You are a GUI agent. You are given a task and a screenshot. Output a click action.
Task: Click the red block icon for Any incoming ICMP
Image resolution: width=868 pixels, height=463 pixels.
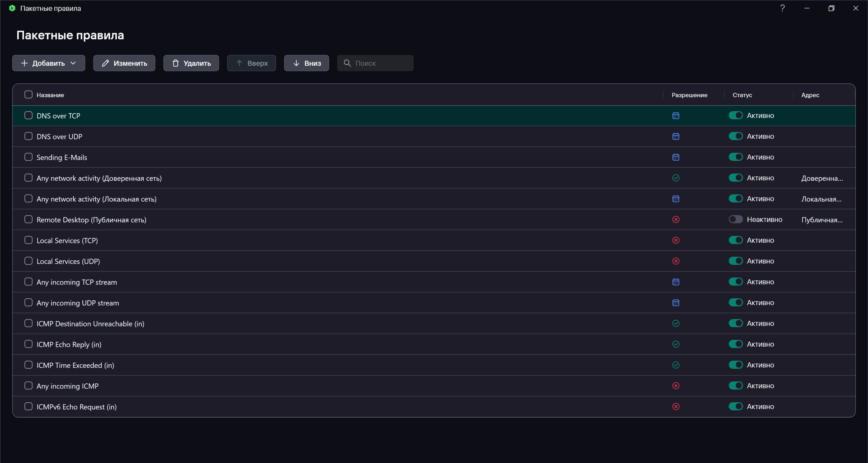coord(676,386)
